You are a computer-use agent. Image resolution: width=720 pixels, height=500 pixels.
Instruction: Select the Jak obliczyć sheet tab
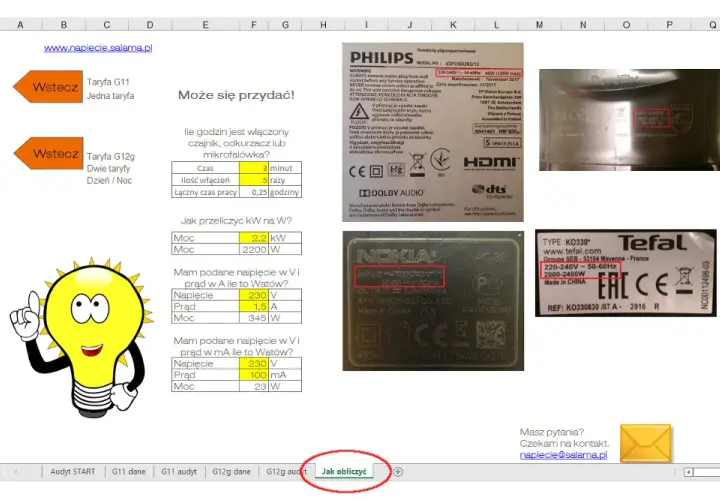(x=344, y=472)
